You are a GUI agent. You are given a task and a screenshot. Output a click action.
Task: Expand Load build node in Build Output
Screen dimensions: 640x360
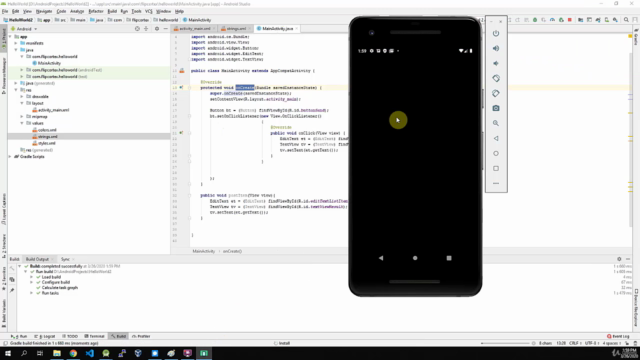[31, 277]
